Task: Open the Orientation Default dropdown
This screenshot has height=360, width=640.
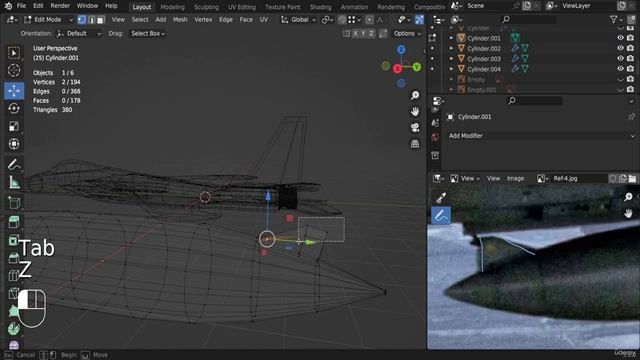Action: [x=79, y=33]
